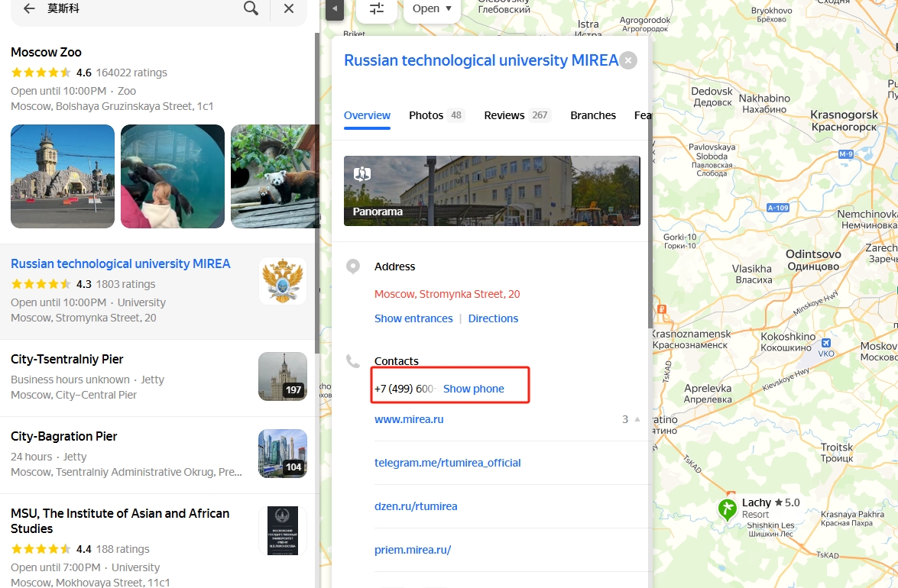Click the M-9 highway shield on the map
The width and height of the screenshot is (898, 588).
[x=846, y=153]
